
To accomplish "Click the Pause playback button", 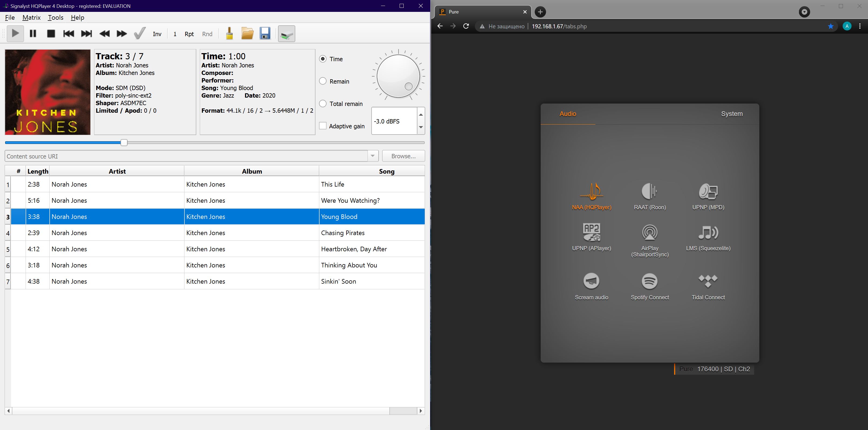I will click(x=33, y=34).
